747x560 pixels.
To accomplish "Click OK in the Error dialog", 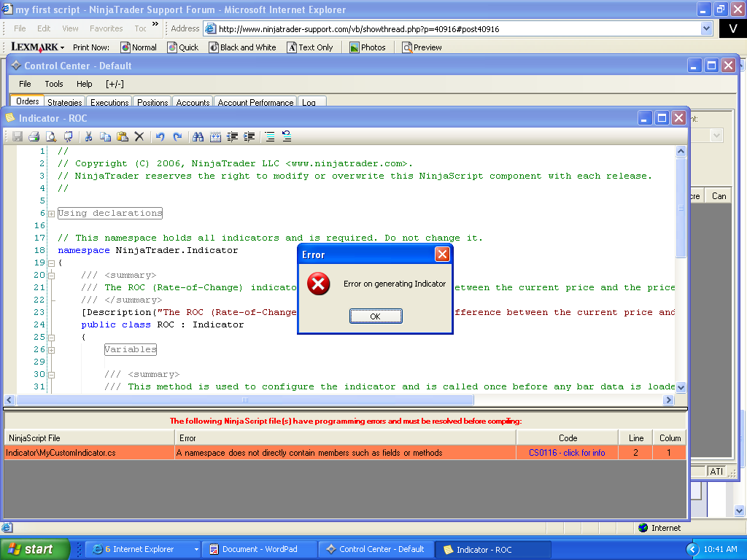I will 376,316.
